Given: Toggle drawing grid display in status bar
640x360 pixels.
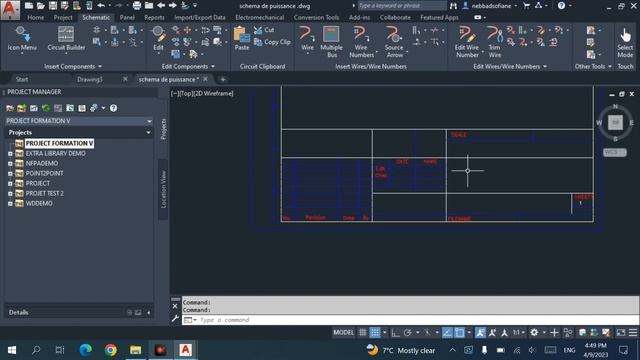Looking at the screenshot, I should (362, 333).
